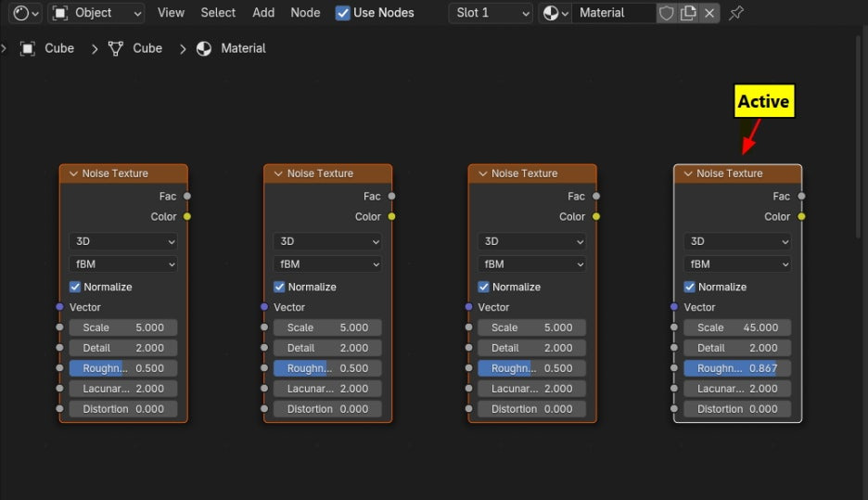Open 3D dimensions dropdown in second node
Screen dimensions: 868x500
click(x=327, y=241)
